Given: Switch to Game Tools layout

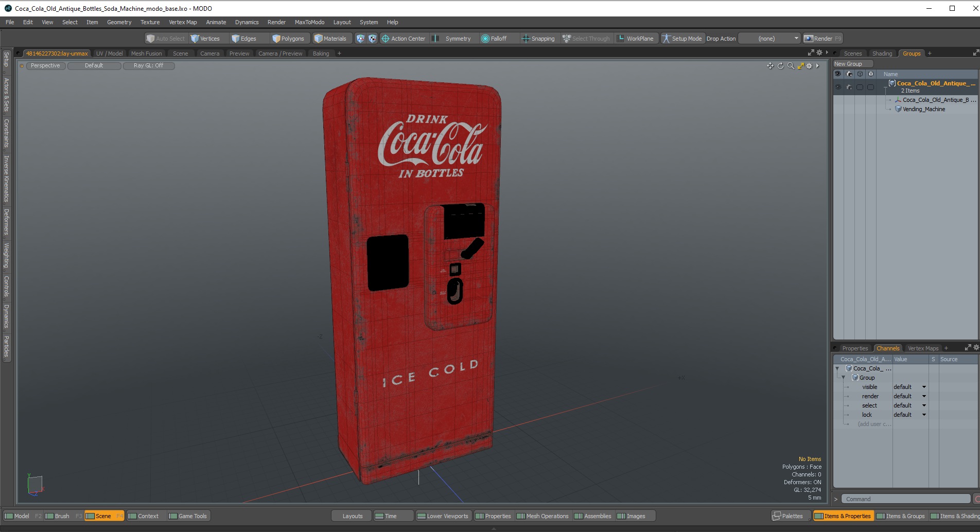Looking at the screenshot, I should [x=188, y=516].
